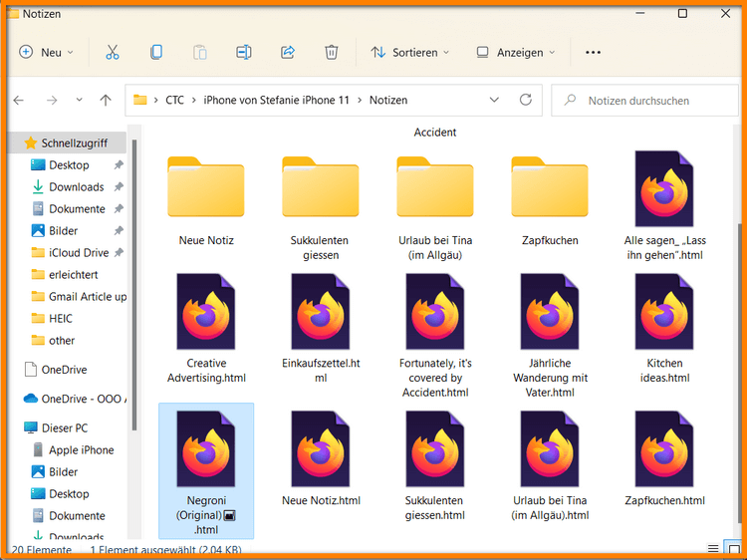
Task: Open Dokumente under Dieser PC
Action: [x=77, y=516]
